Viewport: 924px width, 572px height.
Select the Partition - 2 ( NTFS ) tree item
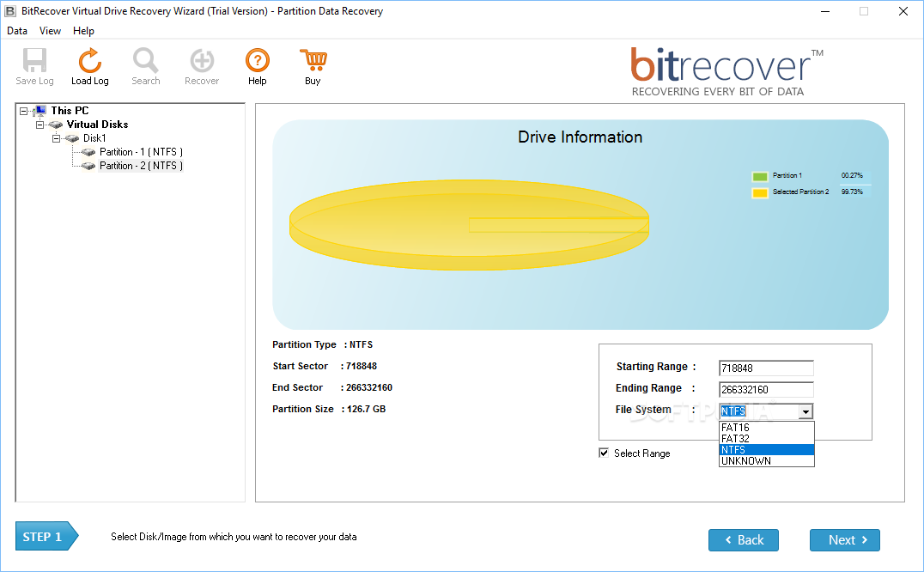click(142, 166)
